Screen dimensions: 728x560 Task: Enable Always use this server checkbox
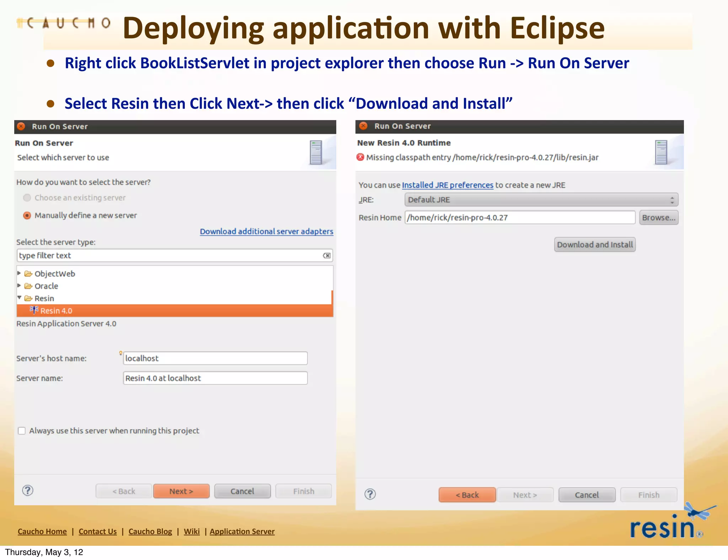pyautogui.click(x=22, y=431)
